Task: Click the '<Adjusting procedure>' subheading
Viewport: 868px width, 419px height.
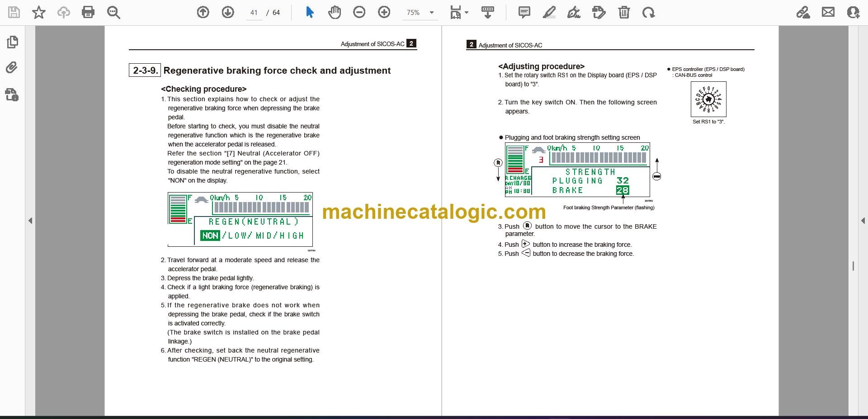Action: pos(541,66)
